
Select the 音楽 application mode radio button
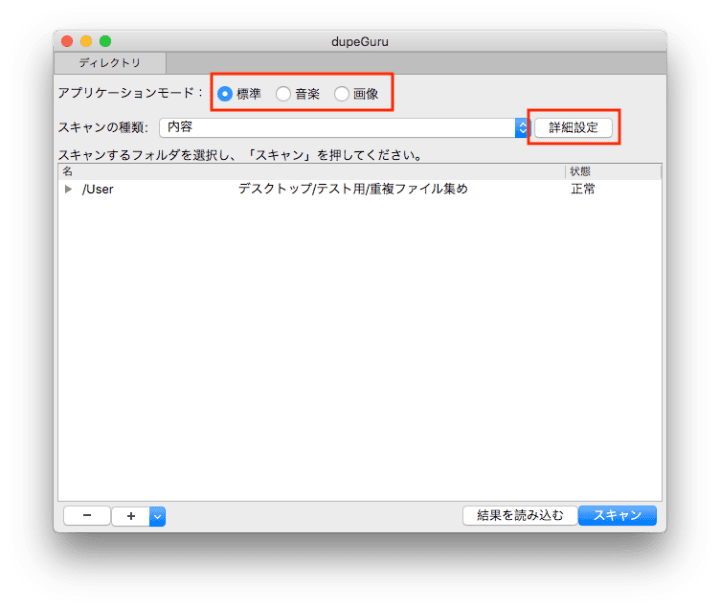click(x=283, y=94)
